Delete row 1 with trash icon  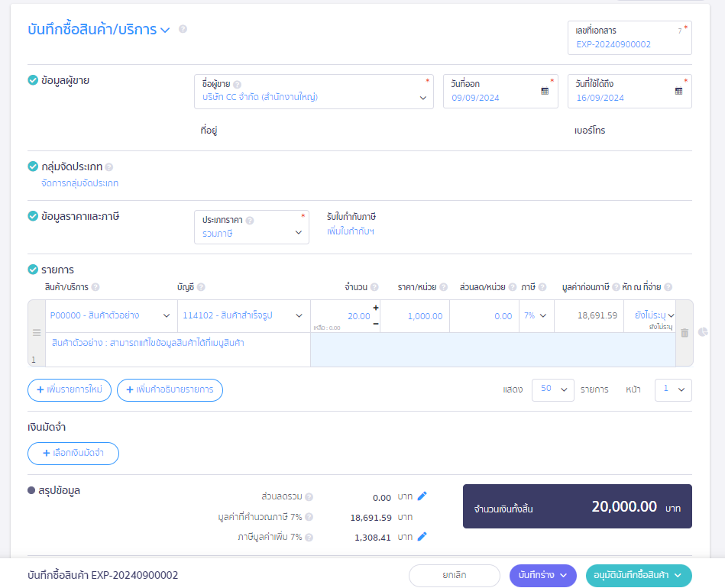point(685,333)
